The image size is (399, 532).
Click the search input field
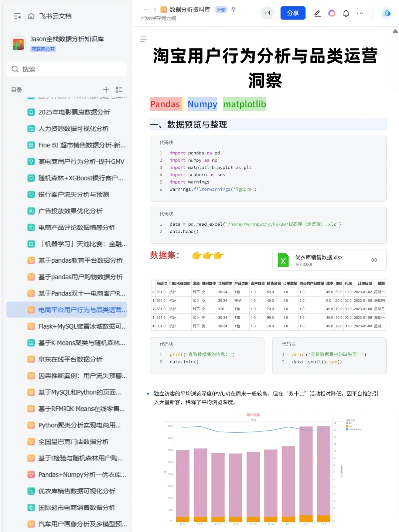(x=67, y=69)
